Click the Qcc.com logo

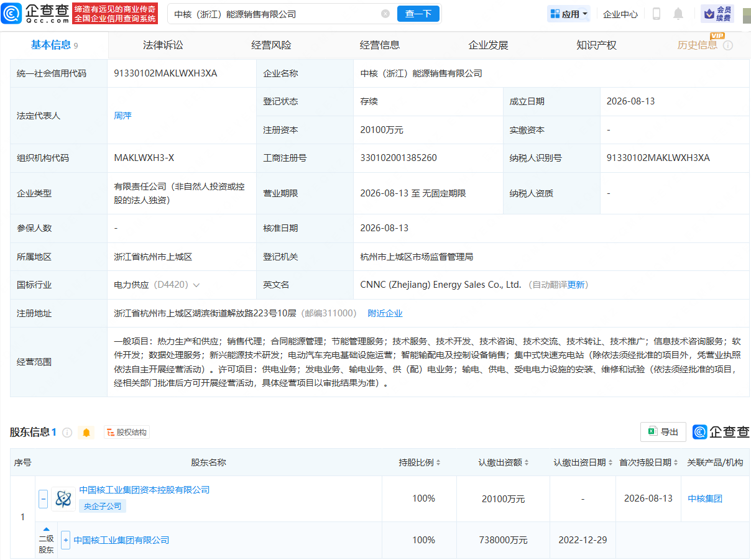35,13
